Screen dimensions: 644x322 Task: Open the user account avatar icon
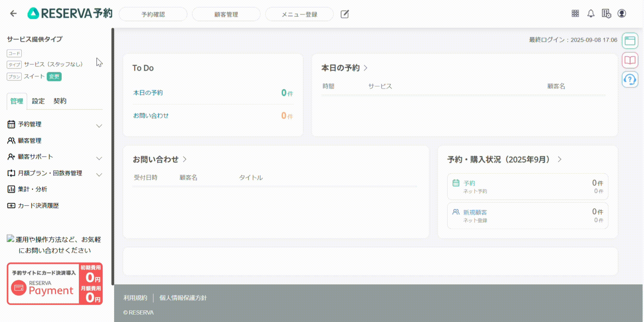point(622,13)
